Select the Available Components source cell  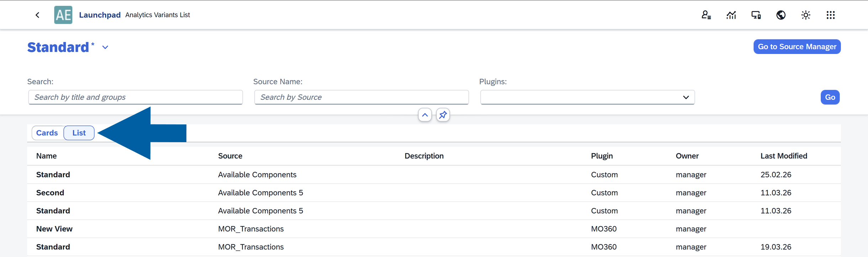(x=257, y=175)
